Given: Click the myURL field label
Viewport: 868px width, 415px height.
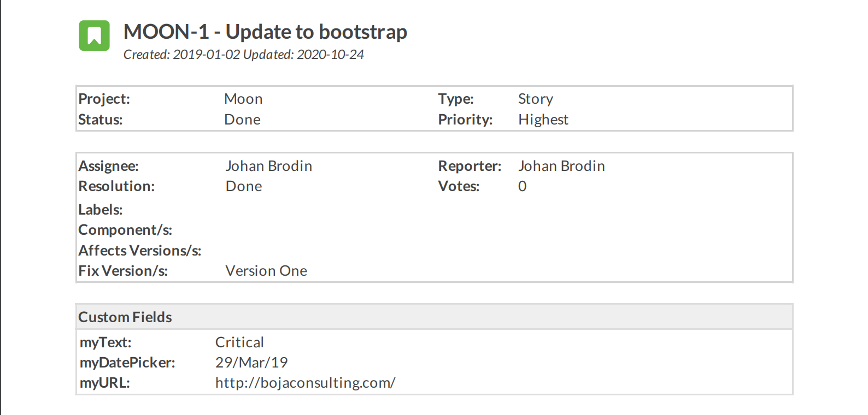Looking at the screenshot, I should click(105, 383).
